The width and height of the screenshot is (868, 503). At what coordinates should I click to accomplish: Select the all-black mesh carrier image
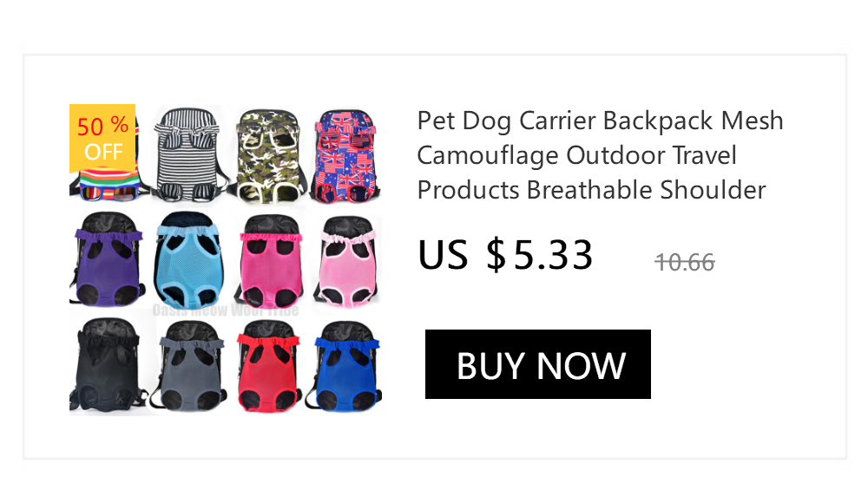click(108, 364)
